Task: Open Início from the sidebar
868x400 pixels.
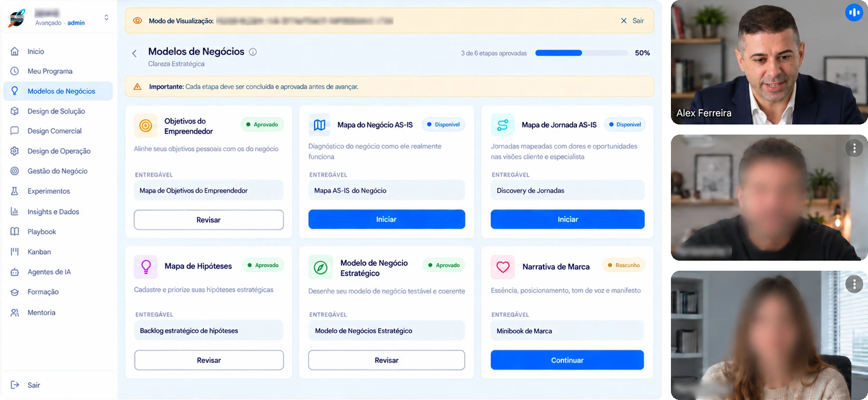Action: pos(58,51)
